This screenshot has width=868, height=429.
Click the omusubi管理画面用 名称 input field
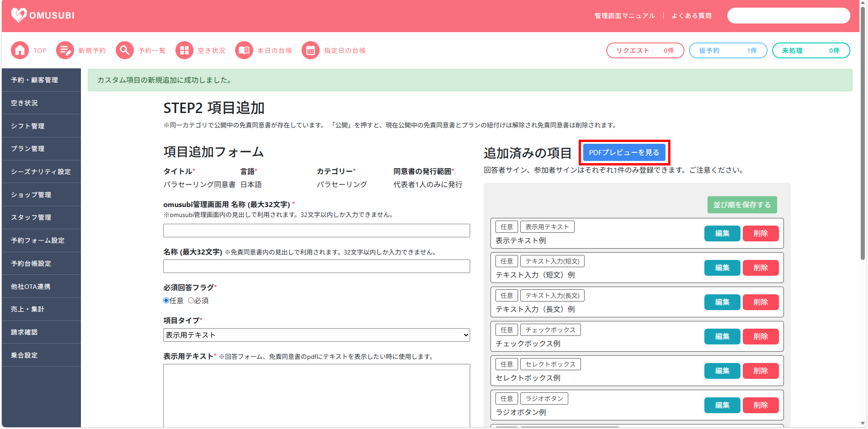click(316, 231)
